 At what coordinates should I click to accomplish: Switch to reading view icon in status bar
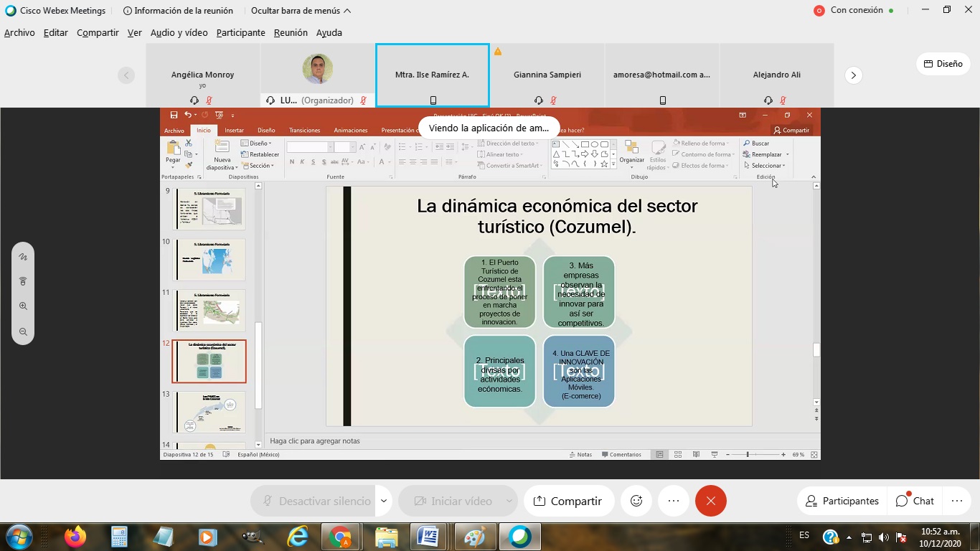click(x=696, y=455)
